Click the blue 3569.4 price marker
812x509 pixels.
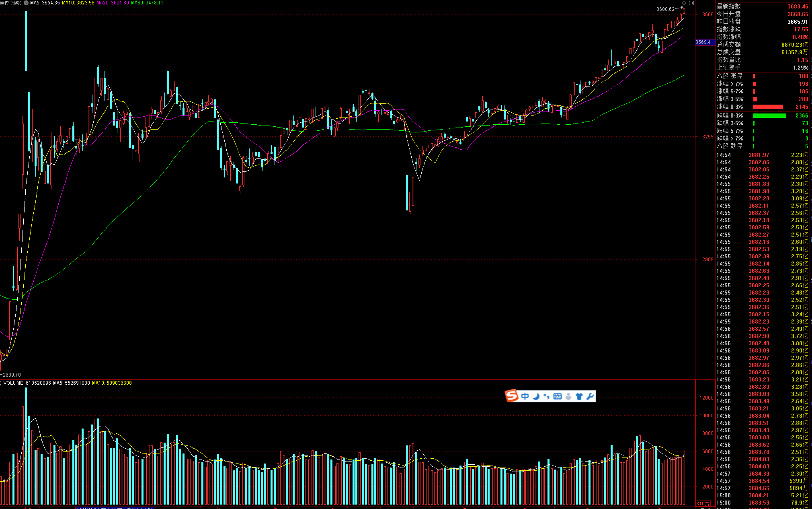[703, 42]
